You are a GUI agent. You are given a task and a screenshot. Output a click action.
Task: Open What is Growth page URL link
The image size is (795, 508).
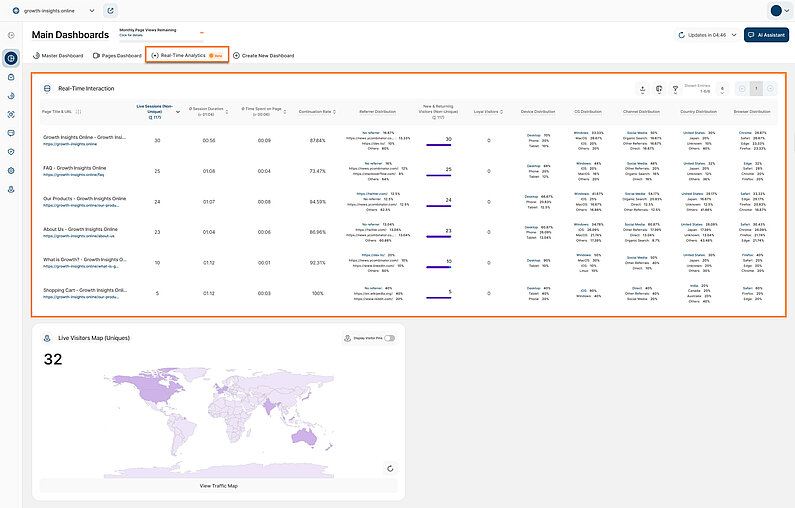pyautogui.click(x=81, y=266)
